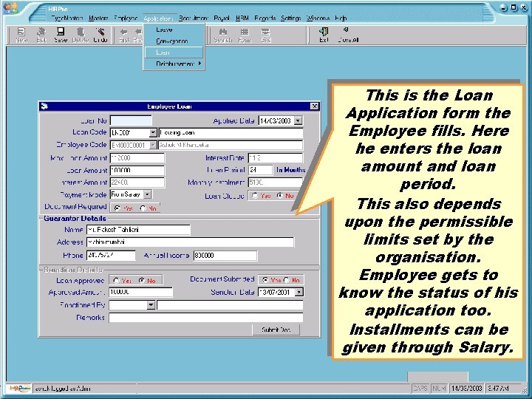The width and height of the screenshot is (532, 399).
Task: Click the Undo toolbar icon
Action: coord(100,32)
